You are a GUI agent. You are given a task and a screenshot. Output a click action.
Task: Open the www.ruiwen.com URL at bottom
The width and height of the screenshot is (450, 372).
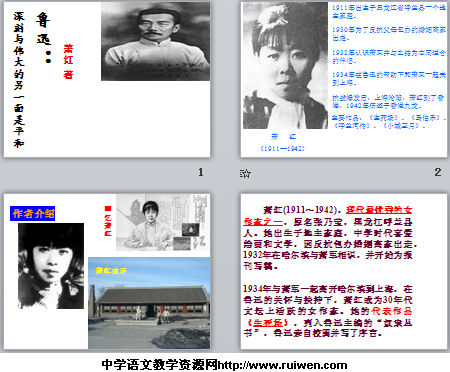pyautogui.click(x=282, y=365)
